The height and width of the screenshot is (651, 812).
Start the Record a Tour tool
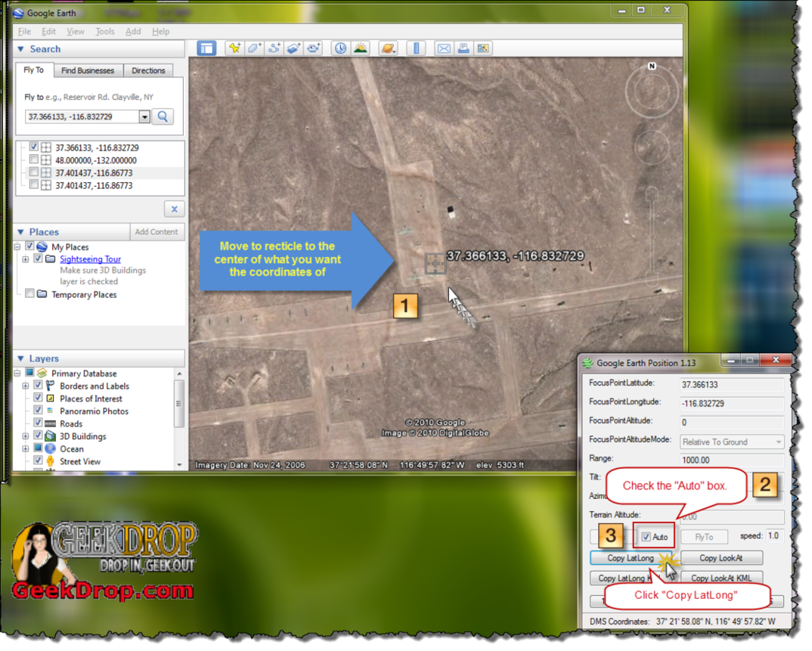pyautogui.click(x=313, y=48)
